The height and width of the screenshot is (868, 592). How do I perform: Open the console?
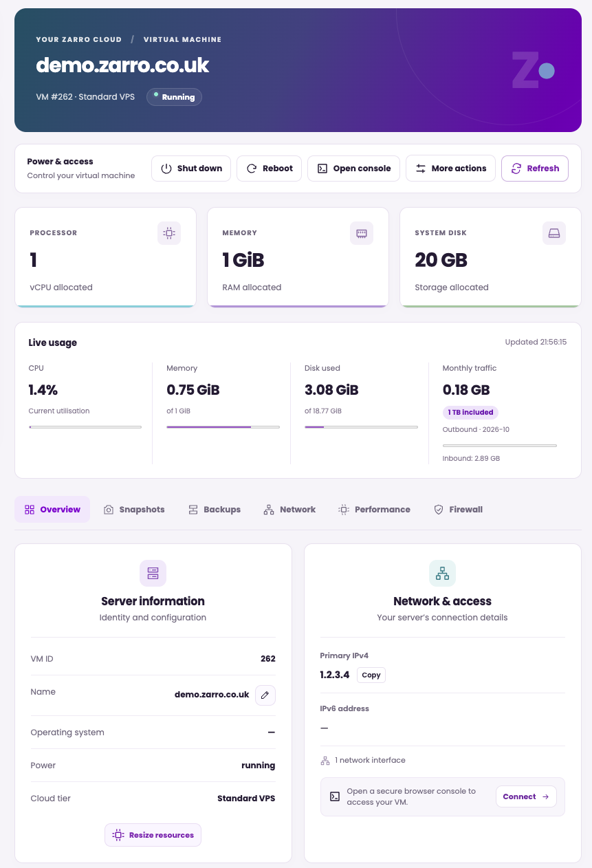[353, 169]
